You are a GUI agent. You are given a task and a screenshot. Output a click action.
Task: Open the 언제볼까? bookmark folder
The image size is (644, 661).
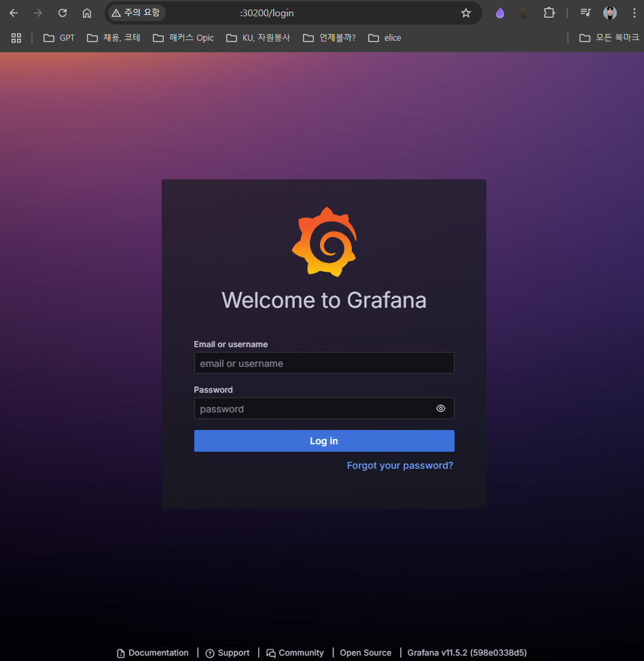(329, 38)
